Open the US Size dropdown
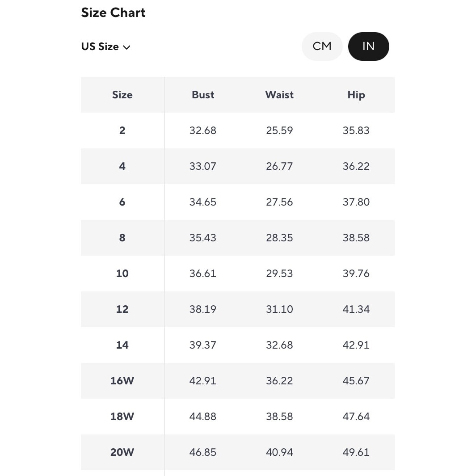The width and height of the screenshot is (476, 476). tap(105, 47)
